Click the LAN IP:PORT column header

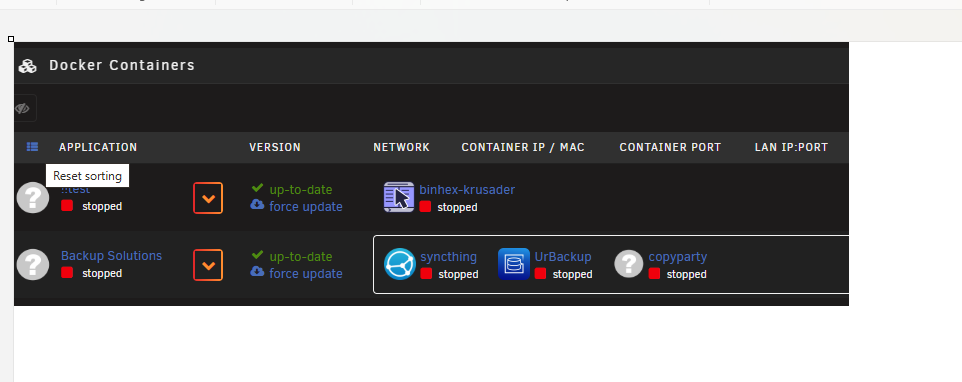tap(791, 147)
